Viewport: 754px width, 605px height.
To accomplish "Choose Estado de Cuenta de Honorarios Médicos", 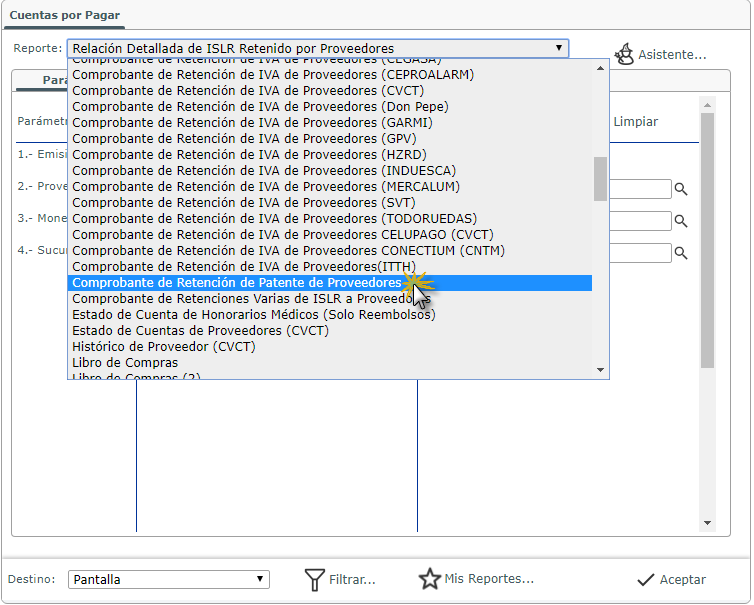I will [x=330, y=315].
